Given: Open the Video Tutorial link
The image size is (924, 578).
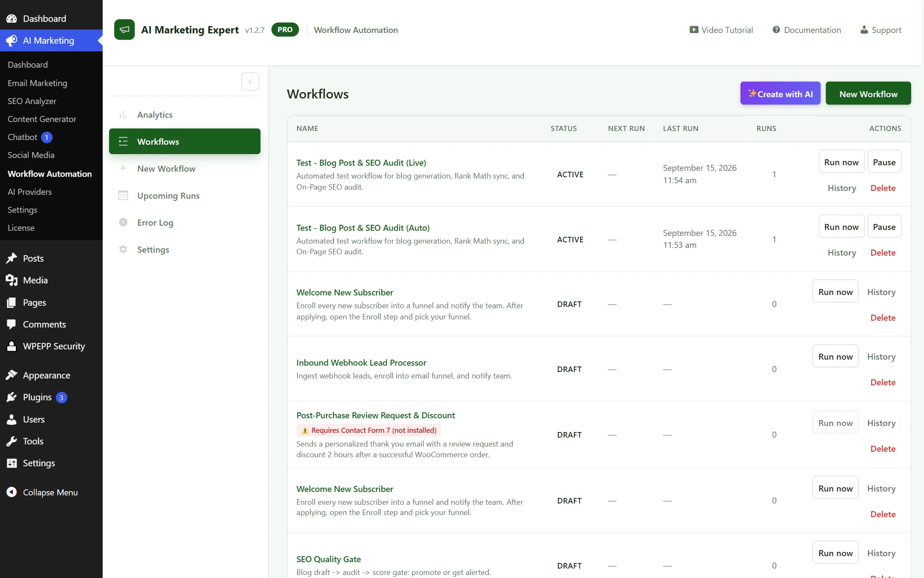Looking at the screenshot, I should pos(721,30).
